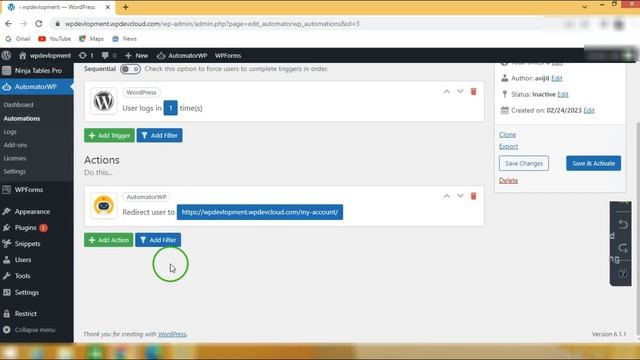This screenshot has height=360, width=640.
Task: Delete the User logs in trigger
Action: [x=473, y=91]
